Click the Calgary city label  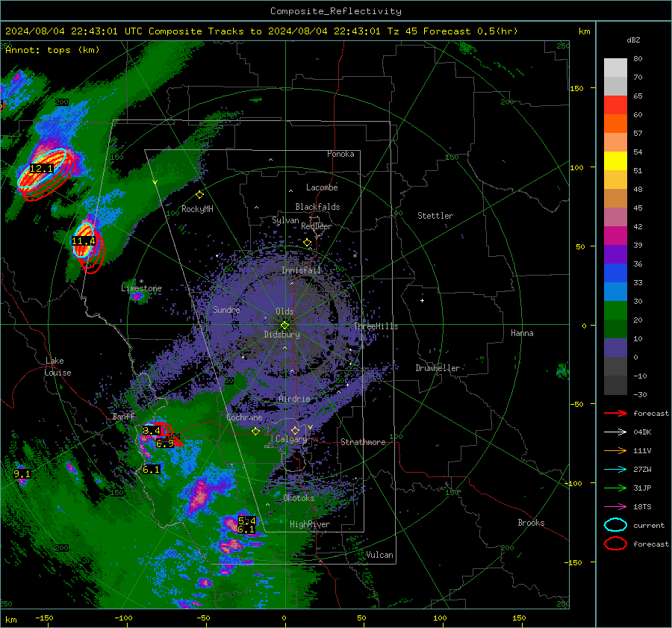coord(291,439)
